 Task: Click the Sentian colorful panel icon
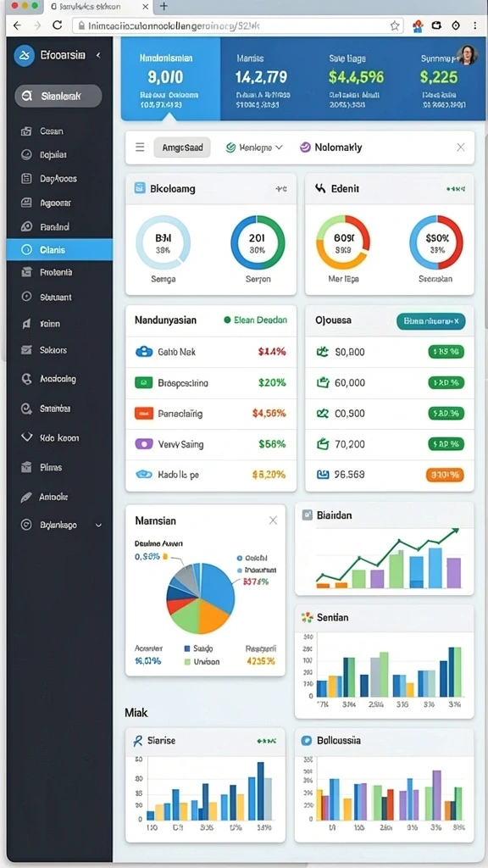click(x=307, y=617)
